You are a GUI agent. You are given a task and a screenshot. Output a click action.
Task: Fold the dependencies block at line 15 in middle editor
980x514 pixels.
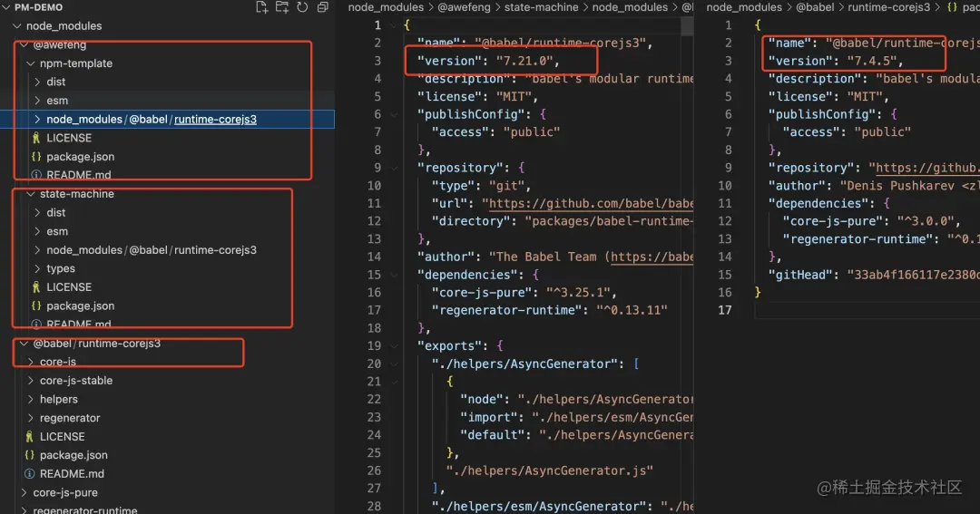coord(394,275)
